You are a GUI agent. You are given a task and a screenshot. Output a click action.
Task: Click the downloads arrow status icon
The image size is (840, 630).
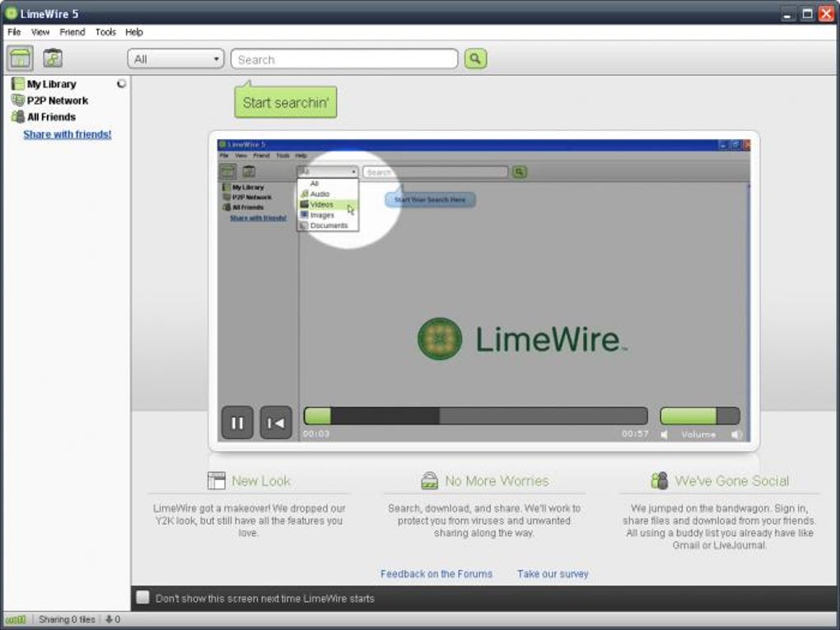109,619
